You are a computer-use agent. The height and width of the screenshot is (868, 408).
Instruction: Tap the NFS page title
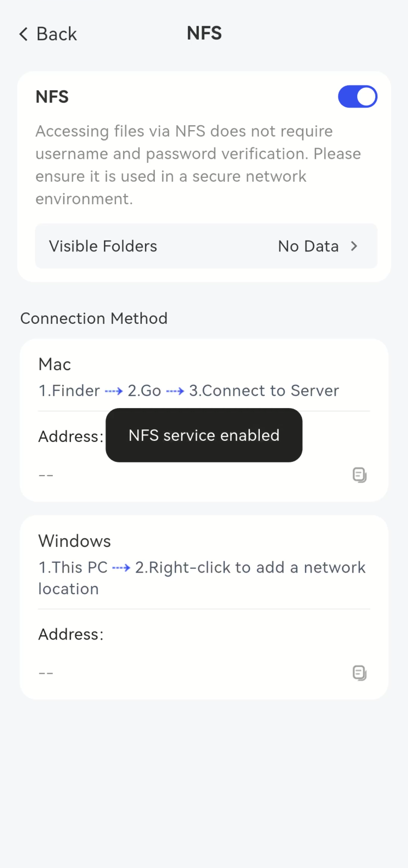(204, 33)
